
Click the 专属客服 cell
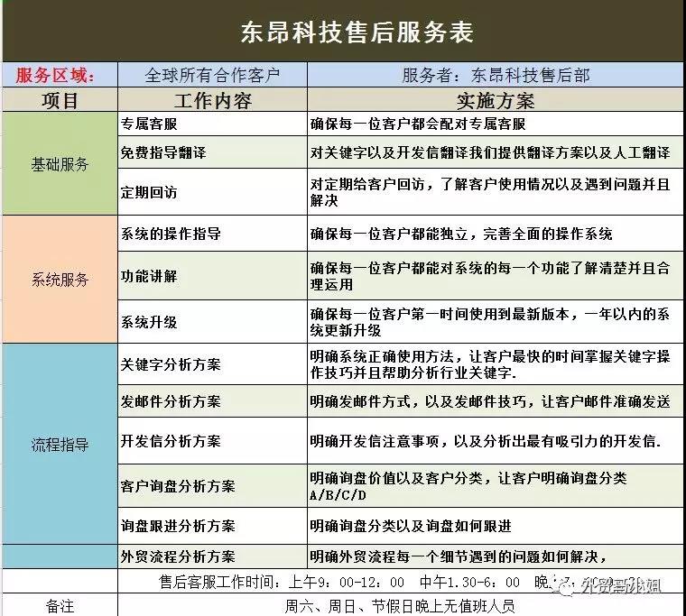point(212,124)
